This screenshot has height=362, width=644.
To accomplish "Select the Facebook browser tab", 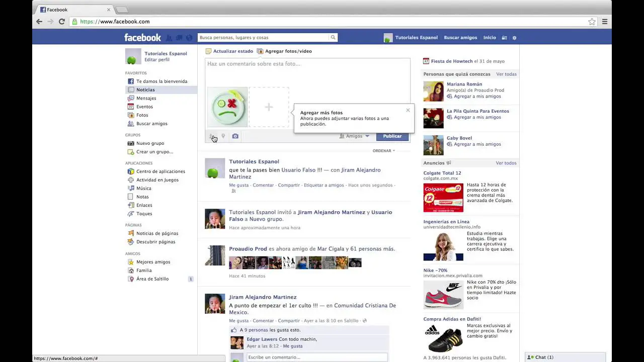I will [74, 10].
